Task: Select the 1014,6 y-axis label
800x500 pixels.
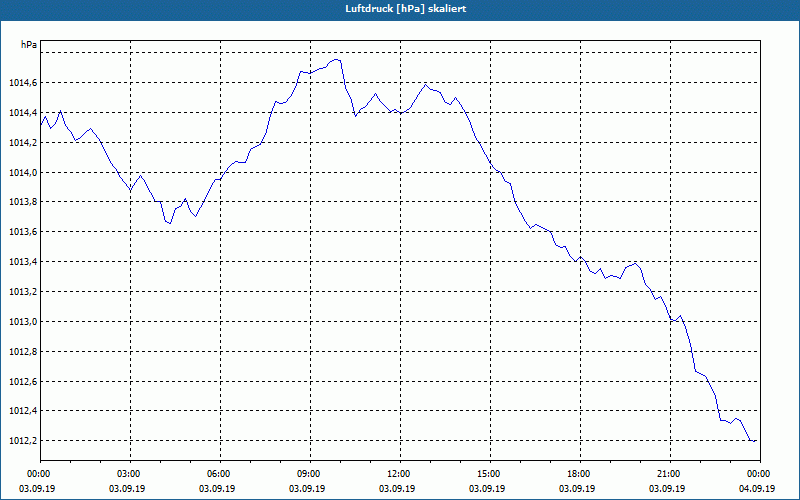Action: [22, 83]
